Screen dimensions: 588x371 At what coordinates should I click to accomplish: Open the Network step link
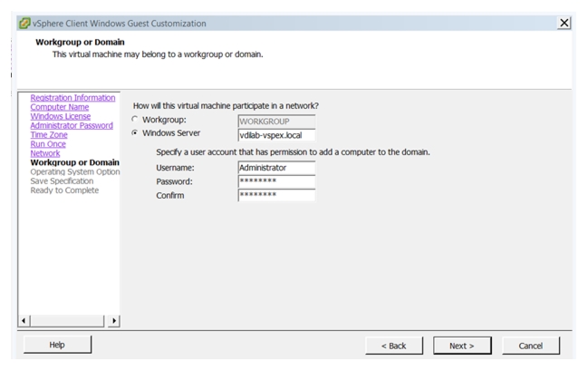[45, 153]
